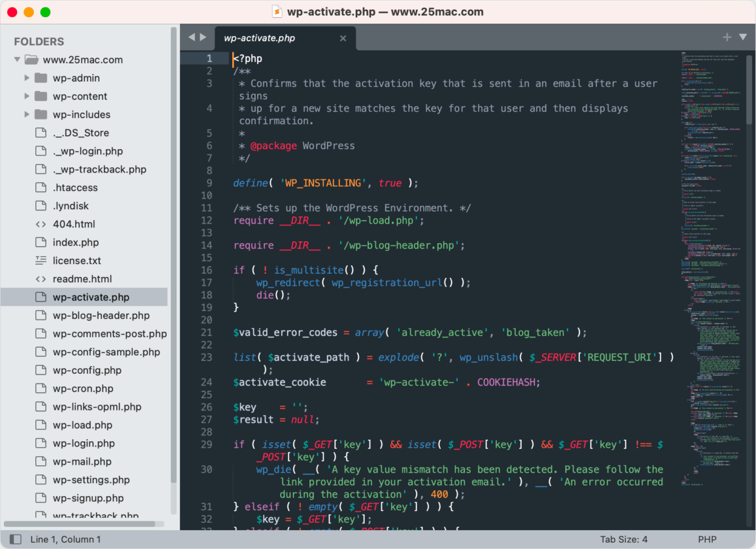Select wp-activate.php in the sidebar
Screen dimensions: 756x549
pyautogui.click(x=84, y=297)
